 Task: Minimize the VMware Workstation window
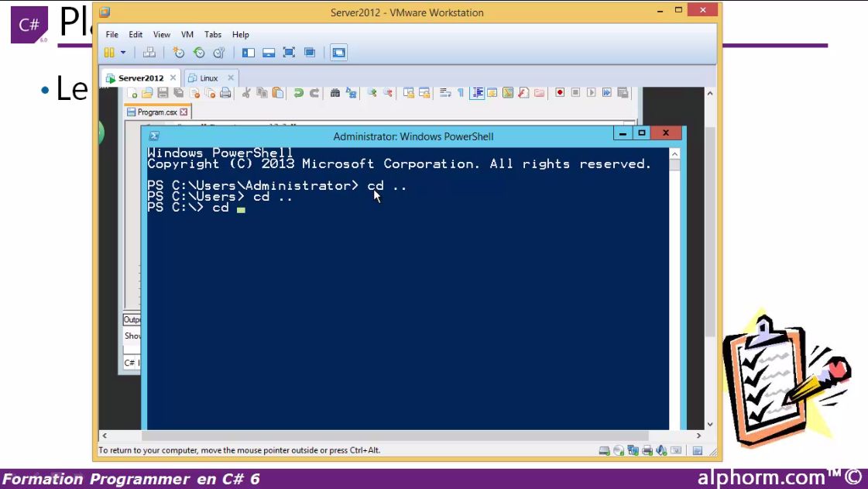tap(660, 11)
